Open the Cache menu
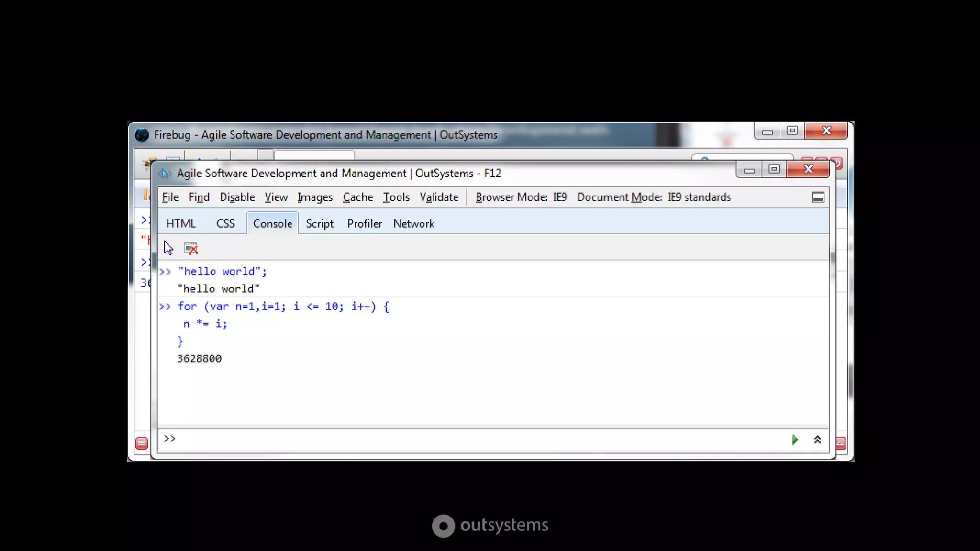This screenshot has width=980, height=551. pyautogui.click(x=358, y=198)
